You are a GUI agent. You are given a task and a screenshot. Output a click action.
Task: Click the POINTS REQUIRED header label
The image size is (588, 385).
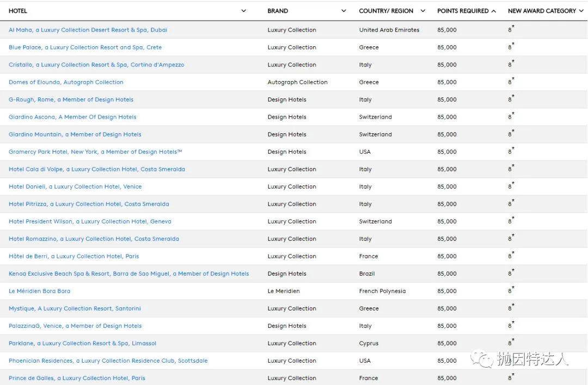click(463, 11)
